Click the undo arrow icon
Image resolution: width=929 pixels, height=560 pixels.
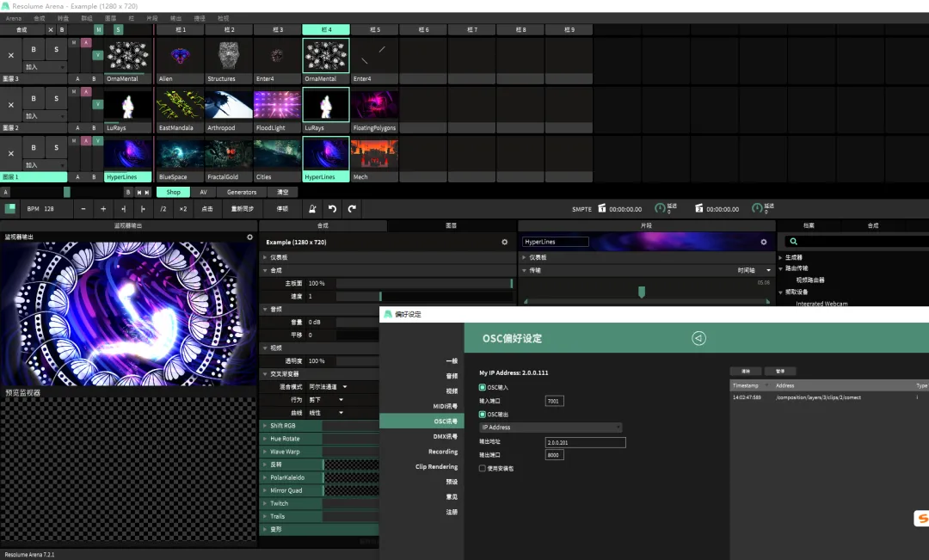coord(332,208)
